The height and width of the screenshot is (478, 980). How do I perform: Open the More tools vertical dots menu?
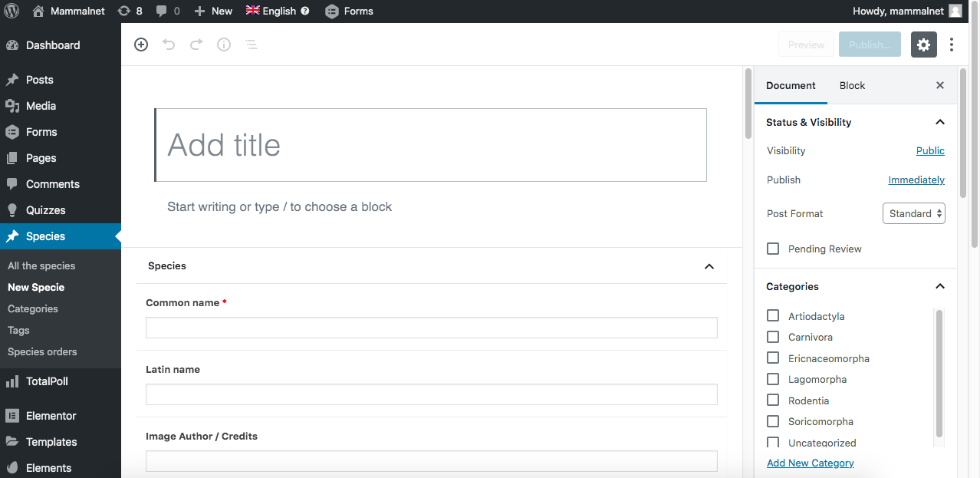952,45
